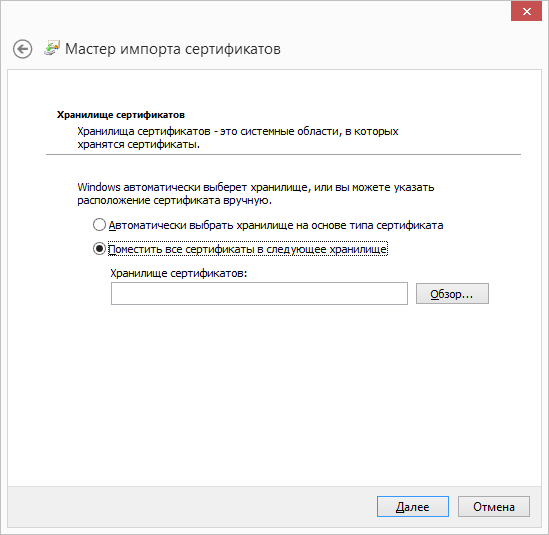This screenshot has height=535, width=549.
Task: Click the text line 'расположение сертификата вручную.'
Action: click(174, 200)
